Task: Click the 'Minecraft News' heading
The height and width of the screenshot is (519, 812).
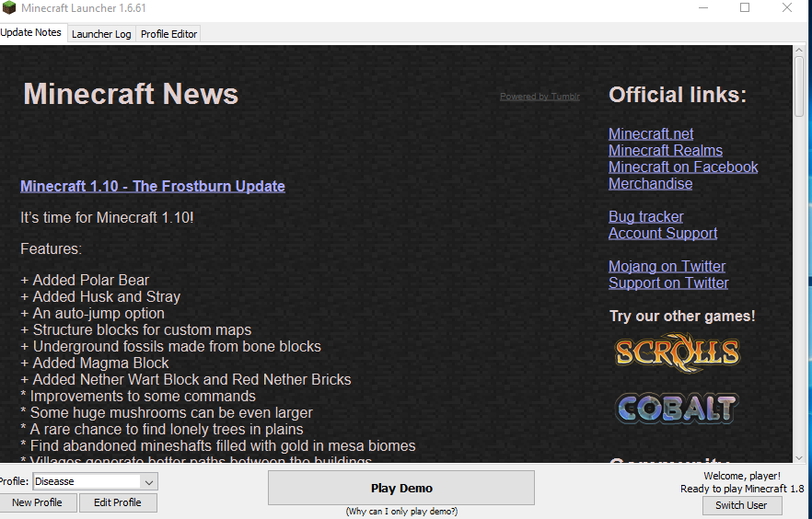Action: point(131,94)
